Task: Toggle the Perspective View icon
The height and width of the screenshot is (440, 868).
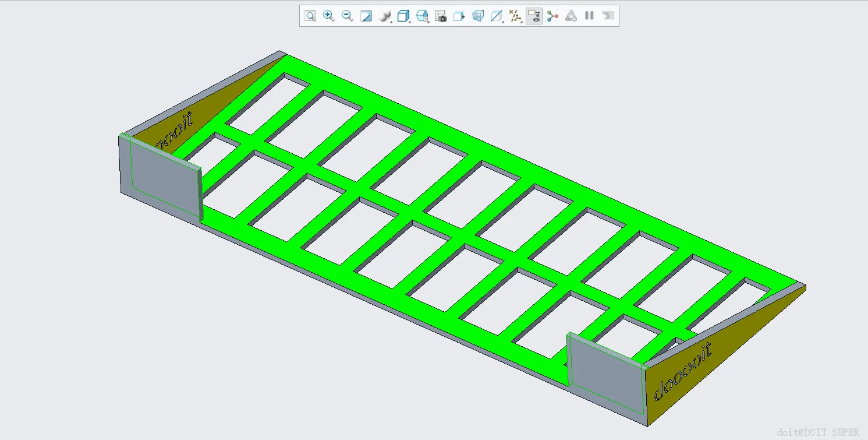Action: (478, 16)
